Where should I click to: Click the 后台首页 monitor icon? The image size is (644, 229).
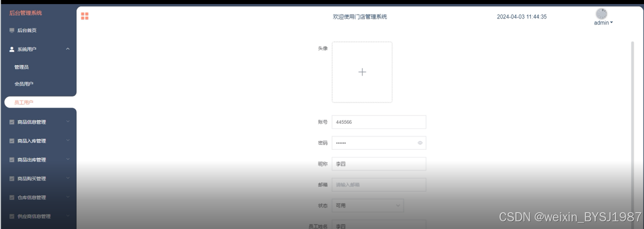12,30
